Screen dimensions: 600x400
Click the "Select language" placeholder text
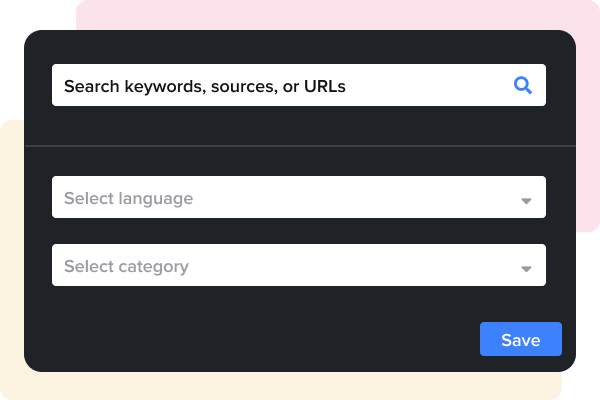coord(128,198)
